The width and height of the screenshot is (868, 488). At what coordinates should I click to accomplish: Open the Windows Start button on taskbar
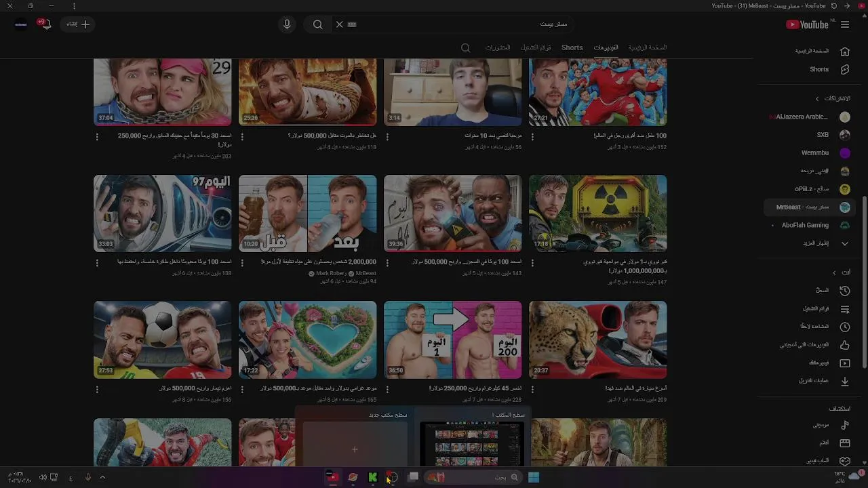(x=534, y=477)
